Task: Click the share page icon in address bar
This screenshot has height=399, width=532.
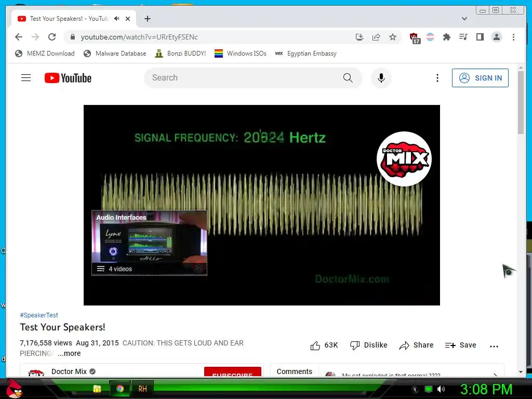Action: click(x=376, y=37)
